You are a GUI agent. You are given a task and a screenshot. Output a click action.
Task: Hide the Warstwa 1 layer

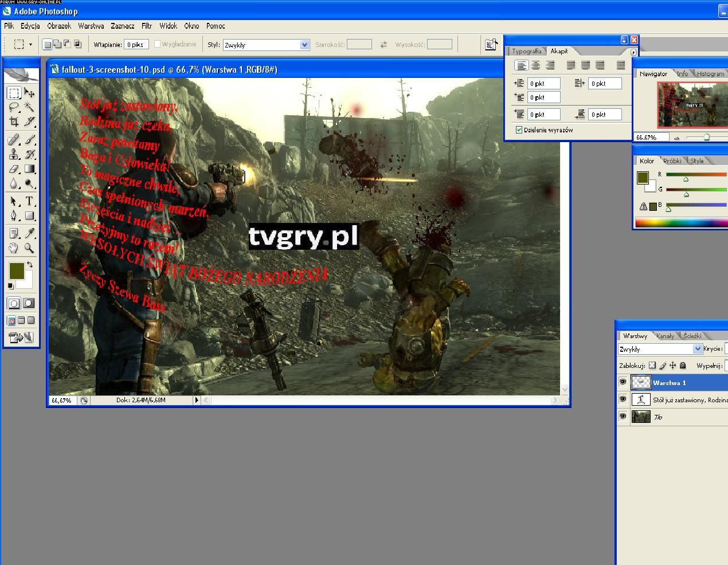pyautogui.click(x=623, y=382)
